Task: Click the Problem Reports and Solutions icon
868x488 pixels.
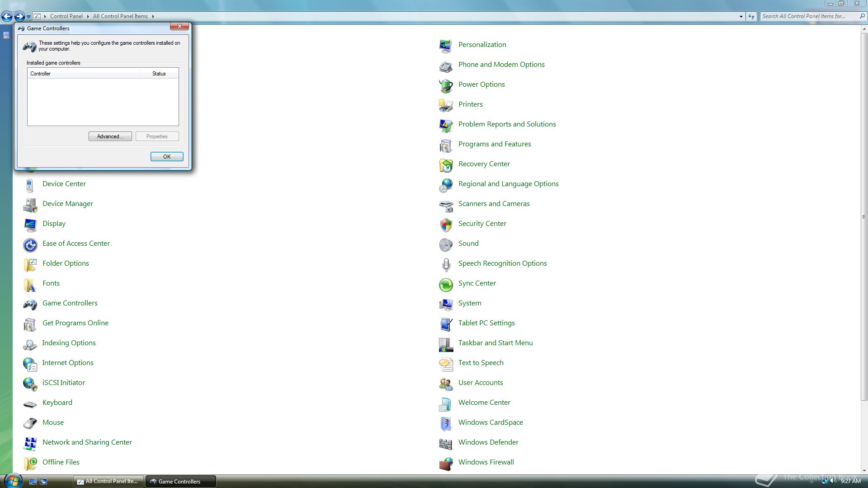Action: click(x=446, y=125)
